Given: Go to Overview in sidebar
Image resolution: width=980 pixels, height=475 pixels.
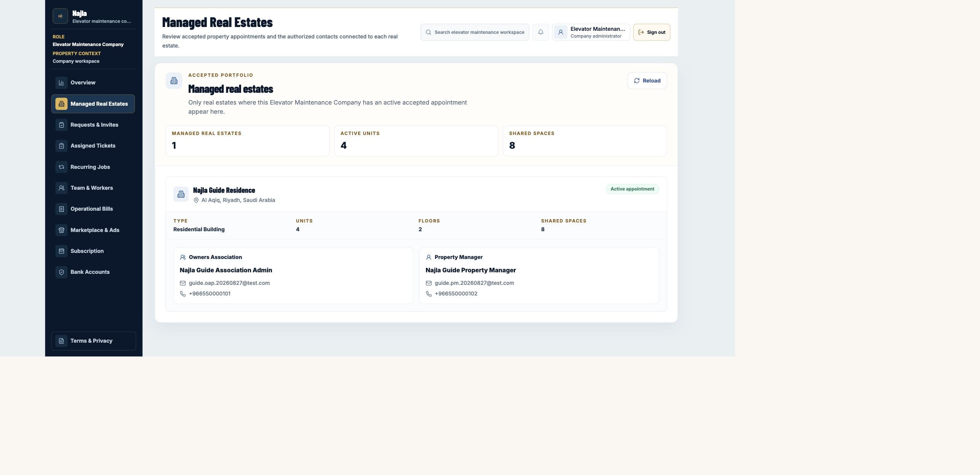Looking at the screenshot, I should pyautogui.click(x=93, y=83).
